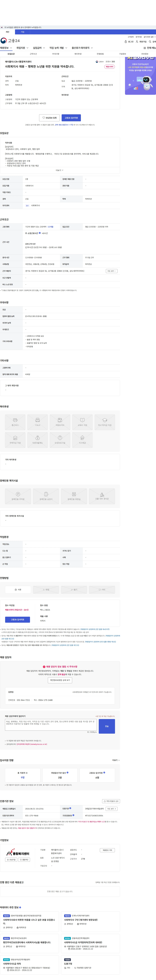Click the 장애인용 화장실 facility icon
Image resolution: width=156 pixels, height=980 pixels.
(x=74, y=496)
